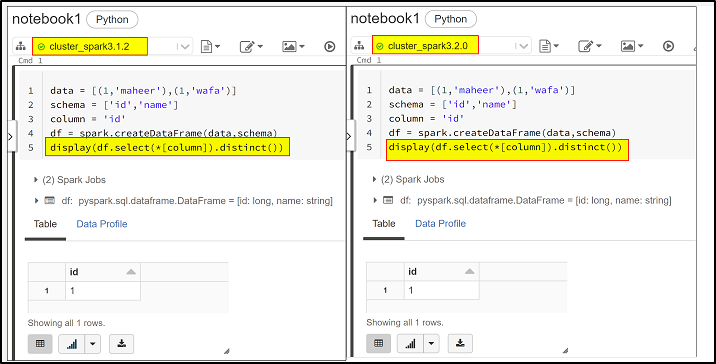This screenshot has width=716, height=364.
Task: Select the Table tab in left notebook
Action: pos(45,224)
